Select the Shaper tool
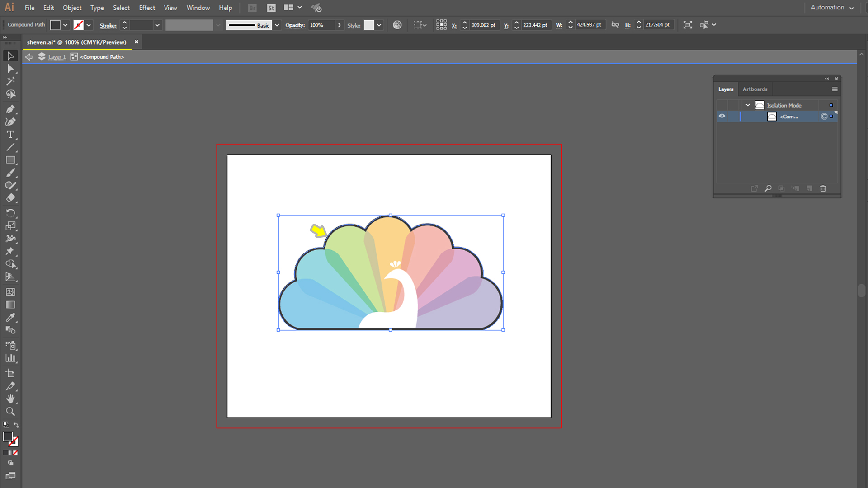The width and height of the screenshot is (868, 488). tap(10, 185)
